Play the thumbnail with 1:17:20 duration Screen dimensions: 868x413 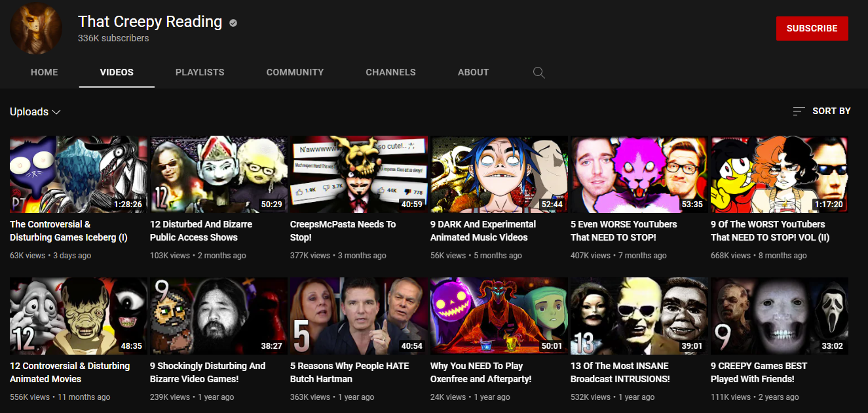pyautogui.click(x=780, y=175)
